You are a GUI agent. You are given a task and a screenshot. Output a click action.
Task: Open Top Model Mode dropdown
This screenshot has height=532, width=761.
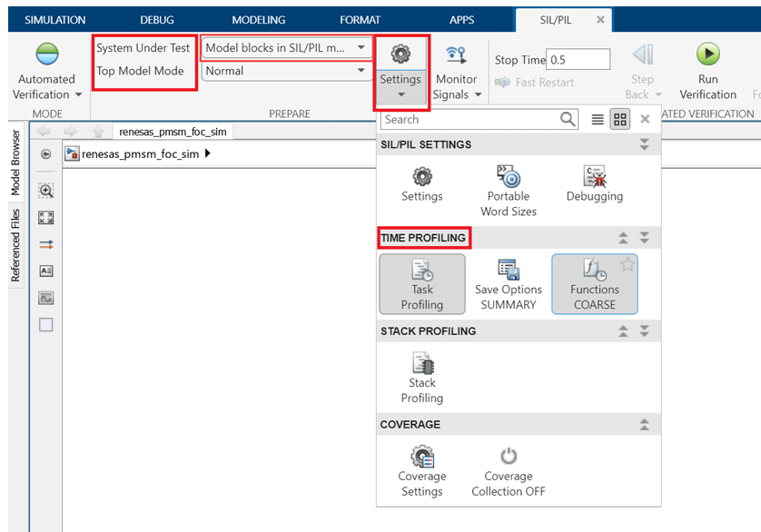coord(286,71)
